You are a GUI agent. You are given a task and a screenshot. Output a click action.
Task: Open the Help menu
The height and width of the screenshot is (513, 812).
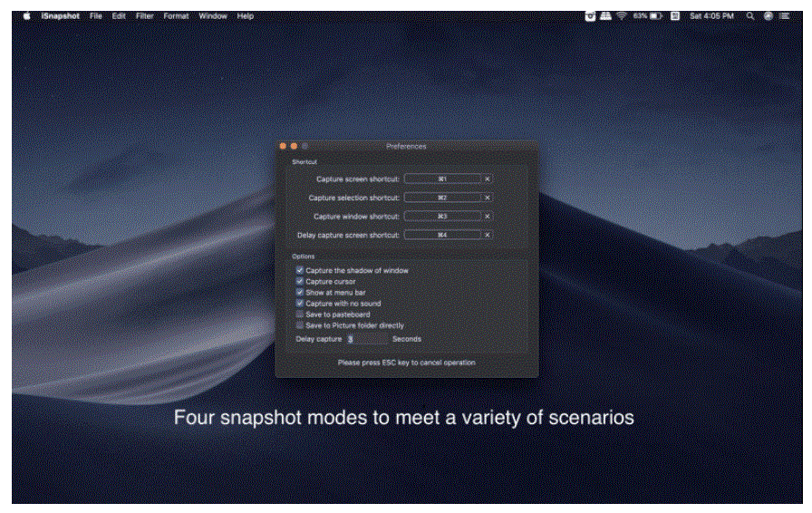tap(246, 16)
